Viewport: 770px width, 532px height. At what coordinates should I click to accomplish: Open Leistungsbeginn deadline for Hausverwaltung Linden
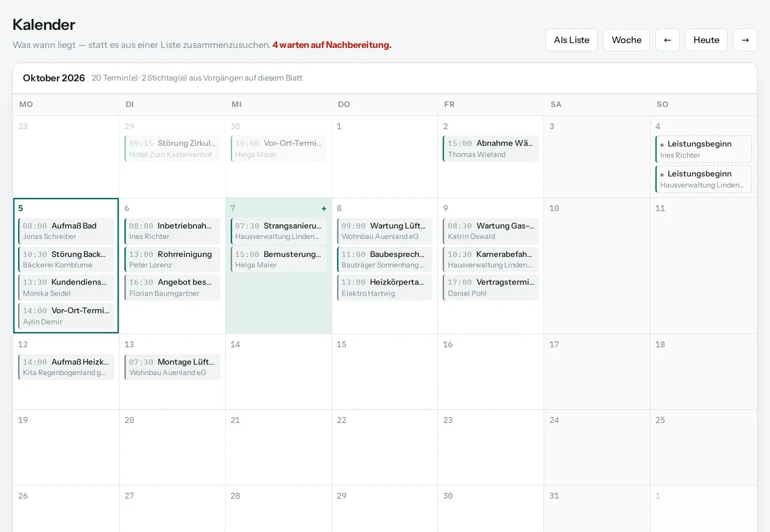[x=703, y=179]
